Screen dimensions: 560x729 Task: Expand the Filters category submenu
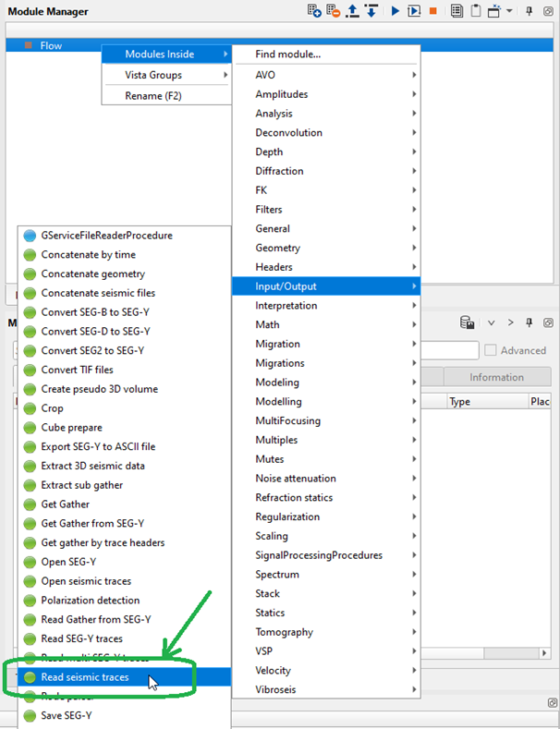point(326,209)
